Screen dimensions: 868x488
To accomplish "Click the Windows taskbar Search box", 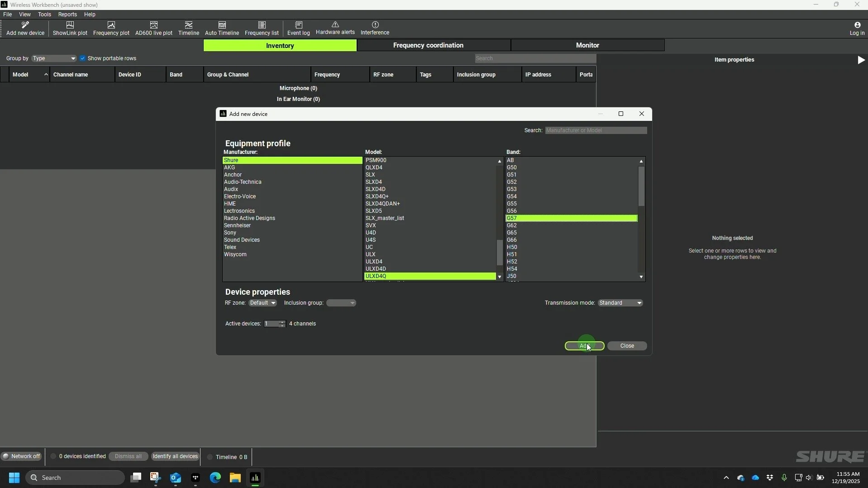I will (x=75, y=478).
